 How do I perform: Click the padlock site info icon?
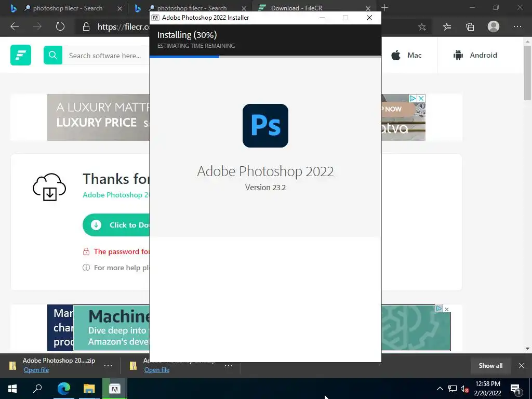point(86,27)
